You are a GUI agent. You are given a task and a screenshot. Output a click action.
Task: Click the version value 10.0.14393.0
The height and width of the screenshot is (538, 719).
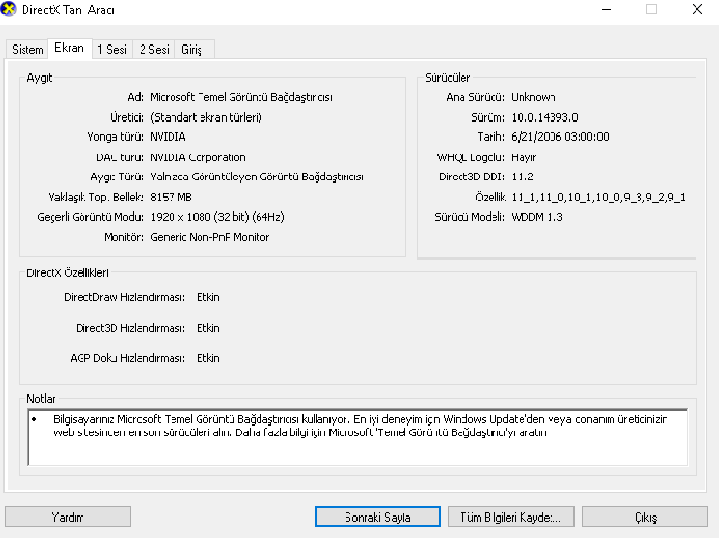(x=545, y=117)
